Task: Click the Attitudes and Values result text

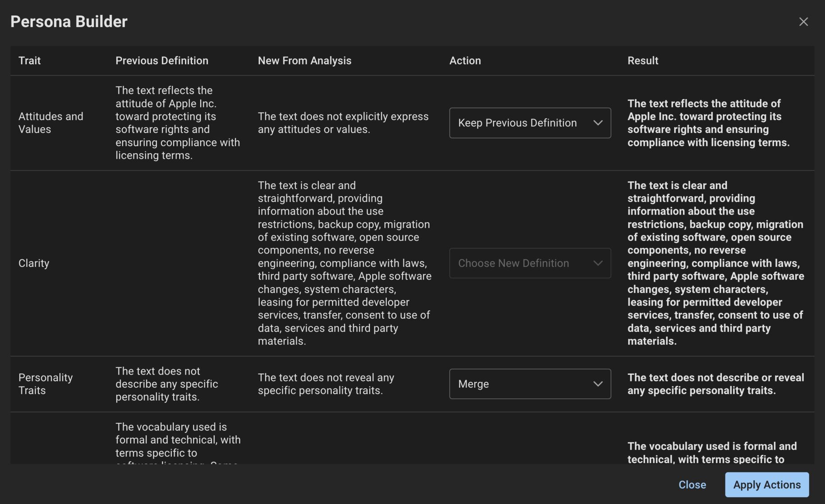Action: click(708, 123)
